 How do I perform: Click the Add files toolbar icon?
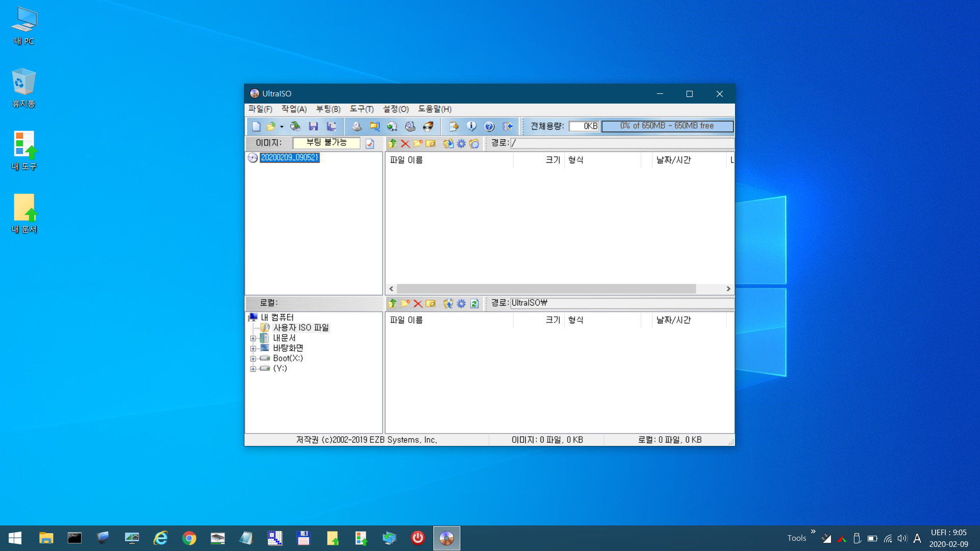453,126
